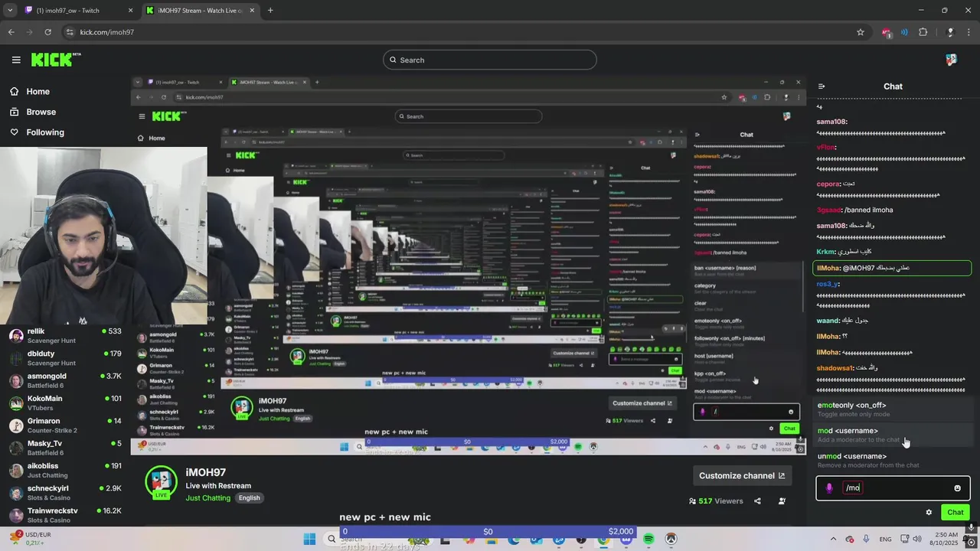
Task: Open rellik channel in sidebar
Action: [x=64, y=336]
